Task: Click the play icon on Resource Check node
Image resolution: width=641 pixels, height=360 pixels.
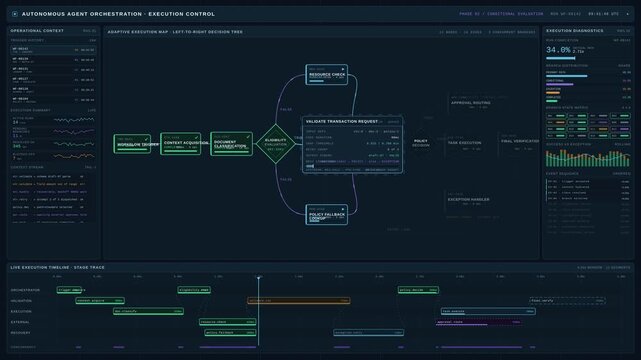Action: 343,69
